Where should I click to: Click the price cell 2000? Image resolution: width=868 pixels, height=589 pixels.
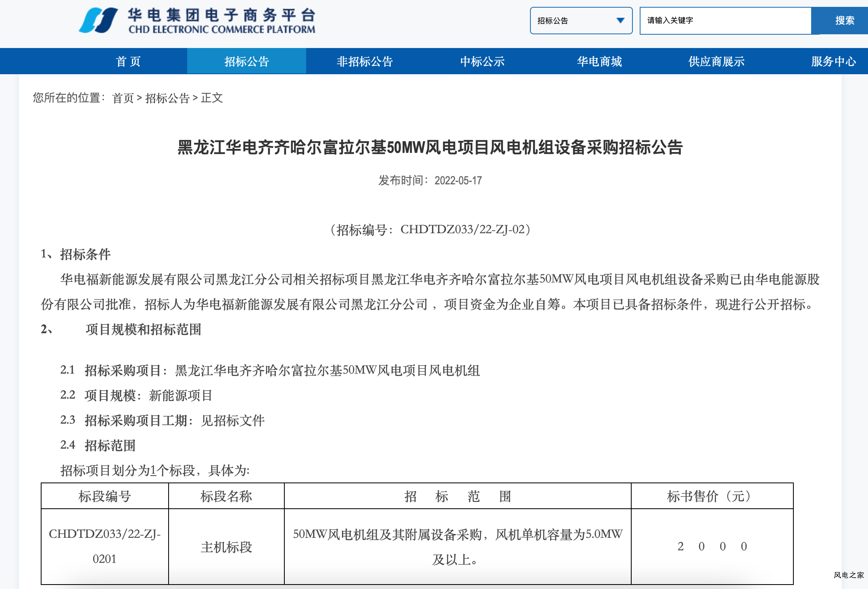(712, 546)
